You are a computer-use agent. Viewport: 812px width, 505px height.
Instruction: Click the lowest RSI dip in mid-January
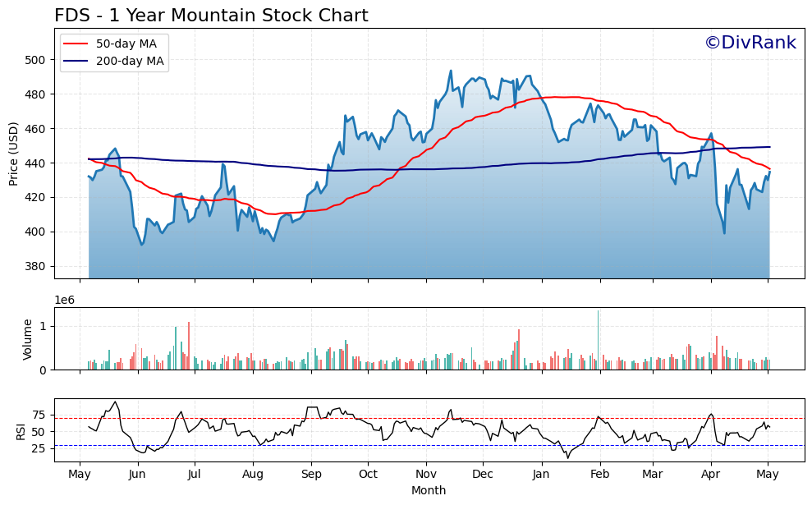tap(567, 457)
